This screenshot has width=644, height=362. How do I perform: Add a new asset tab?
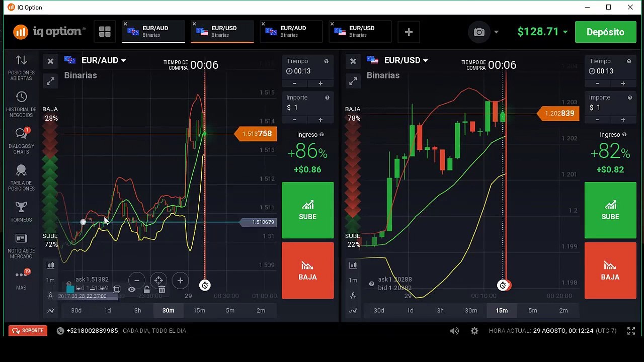coord(409,32)
